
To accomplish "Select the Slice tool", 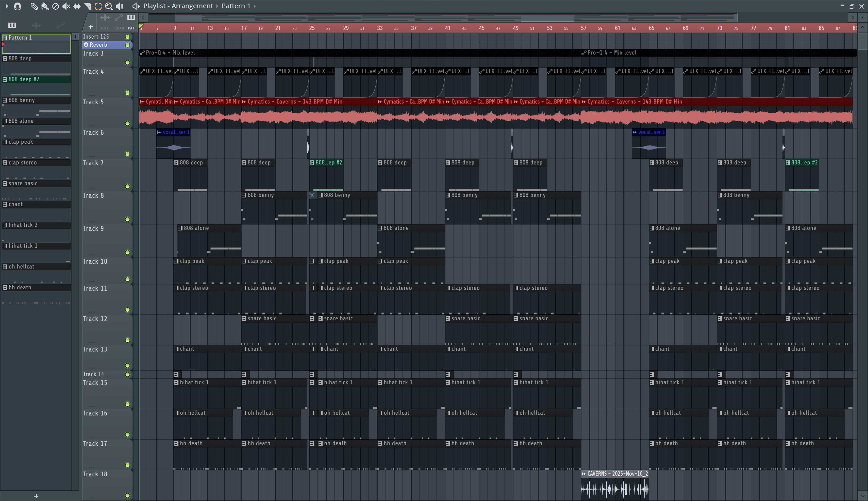I will (x=87, y=6).
